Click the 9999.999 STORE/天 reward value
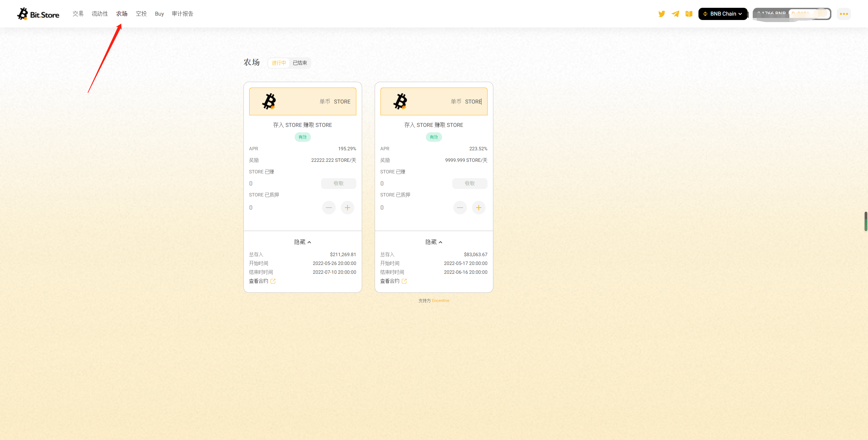This screenshot has height=440, width=868. click(x=466, y=160)
